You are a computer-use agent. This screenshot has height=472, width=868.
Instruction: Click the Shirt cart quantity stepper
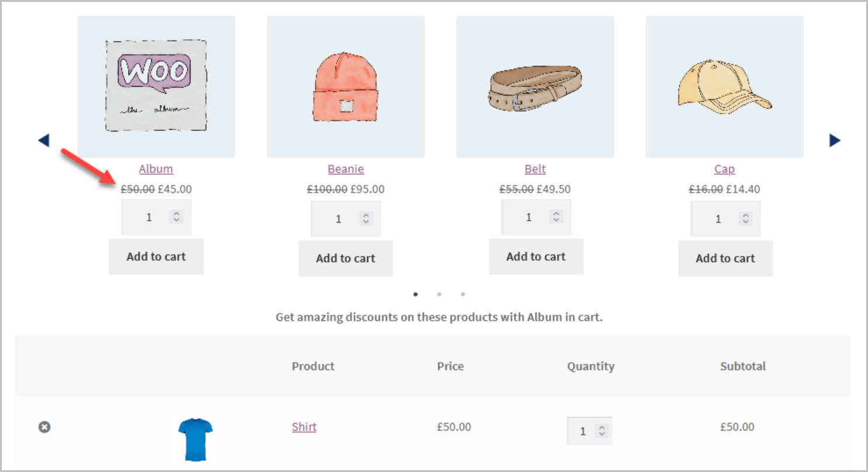601,431
